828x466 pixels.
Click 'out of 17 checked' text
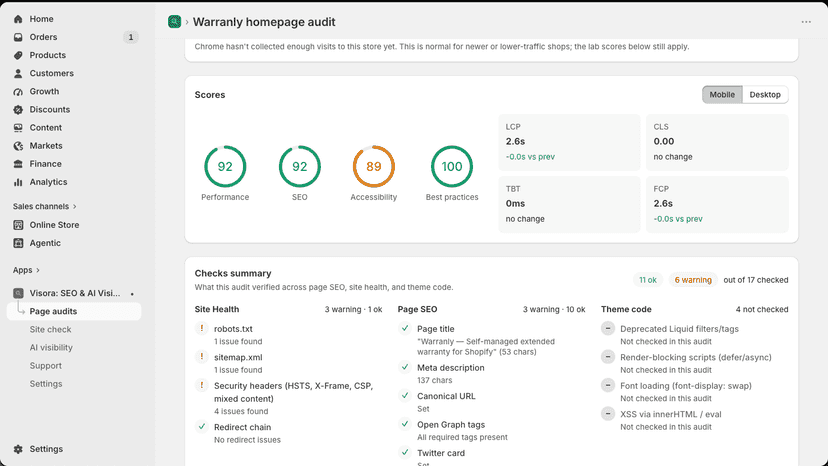coord(756,280)
